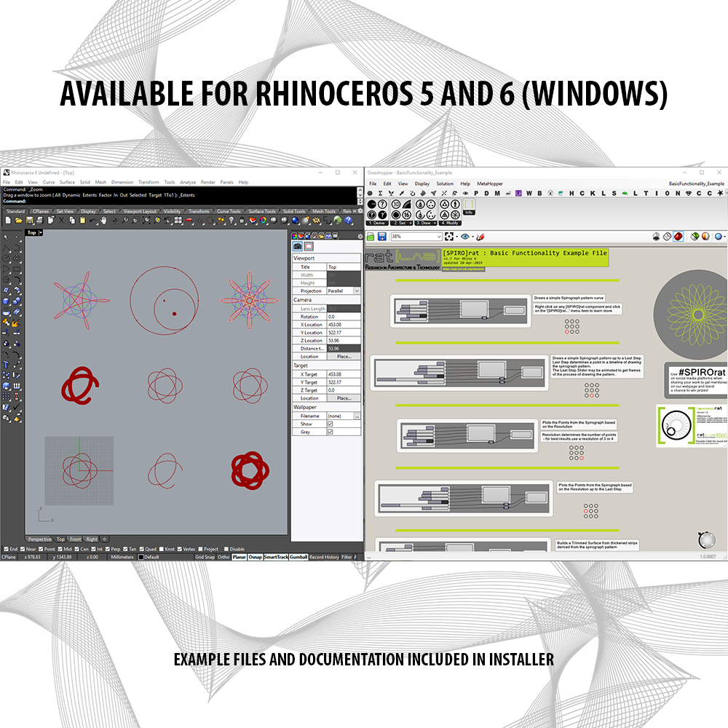Click the New file icon in Rhino toolbar
The image size is (728, 728).
[8, 221]
